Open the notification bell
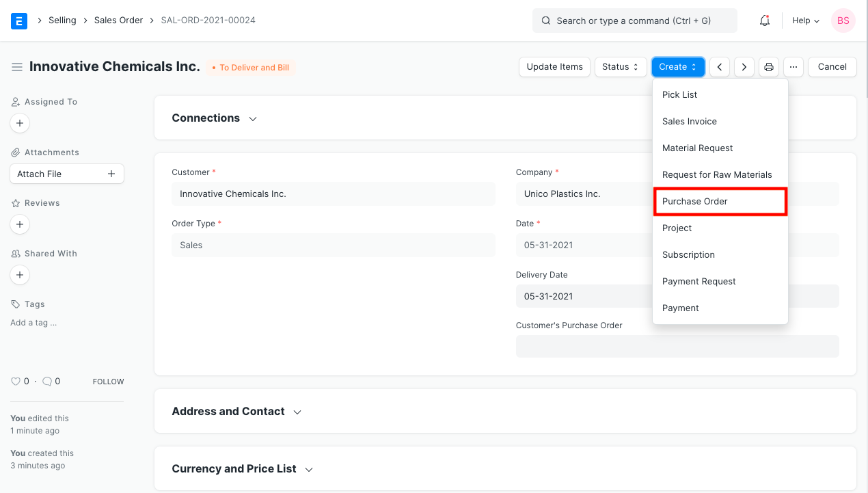This screenshot has height=493, width=868. click(764, 21)
